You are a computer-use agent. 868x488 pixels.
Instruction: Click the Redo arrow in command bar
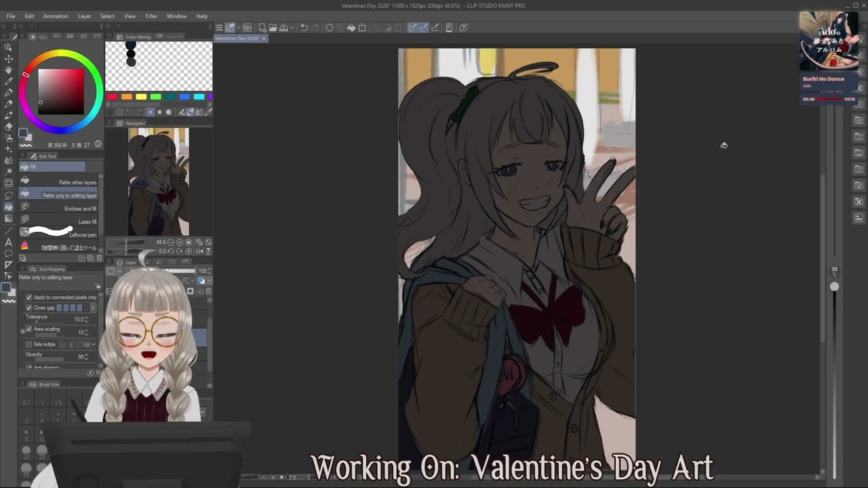(x=315, y=27)
